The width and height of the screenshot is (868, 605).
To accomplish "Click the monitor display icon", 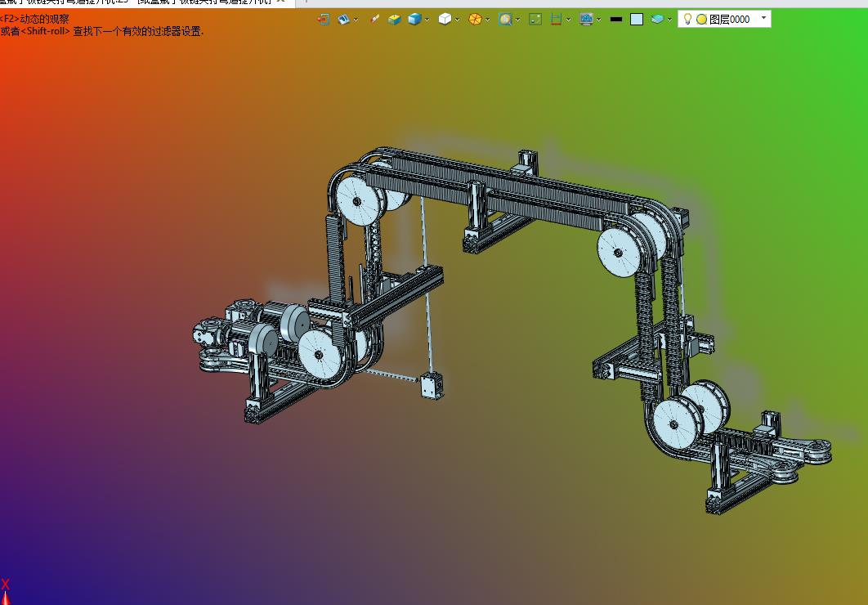I will click(586, 20).
